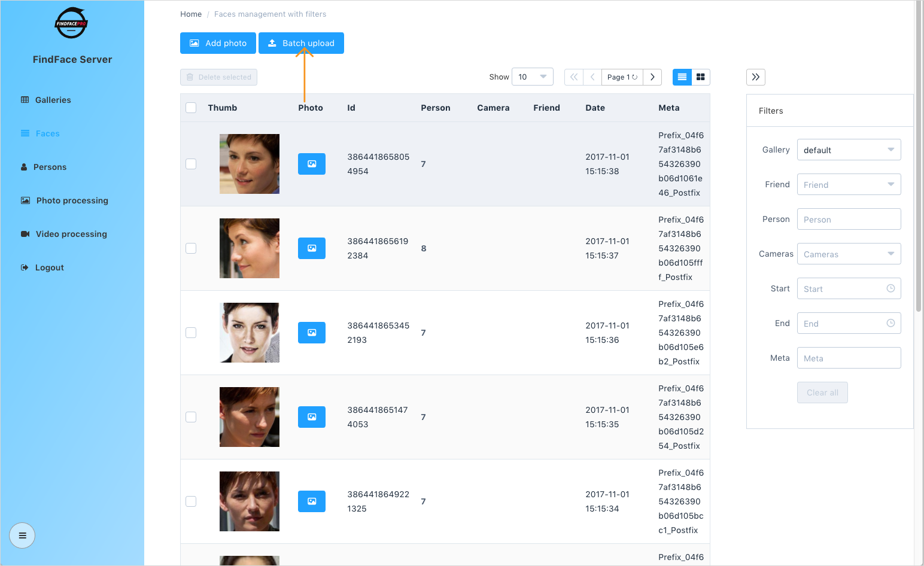
Task: Select Faces in the sidebar
Action: click(41, 133)
